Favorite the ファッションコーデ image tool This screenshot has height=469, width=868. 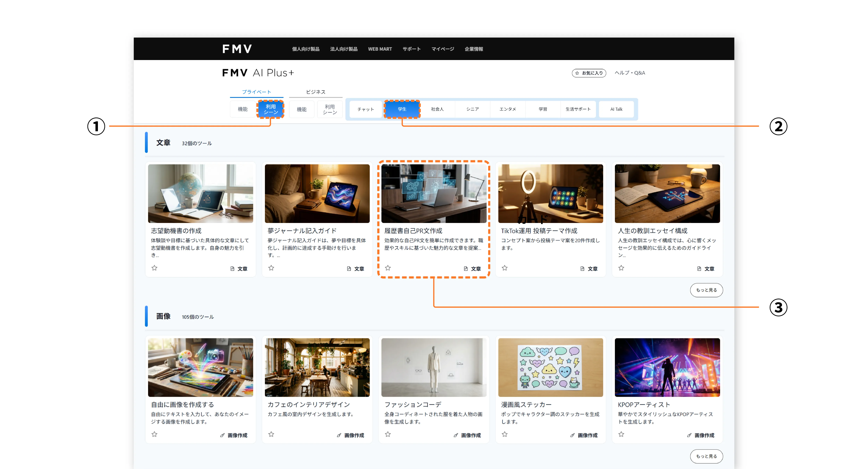(x=388, y=434)
